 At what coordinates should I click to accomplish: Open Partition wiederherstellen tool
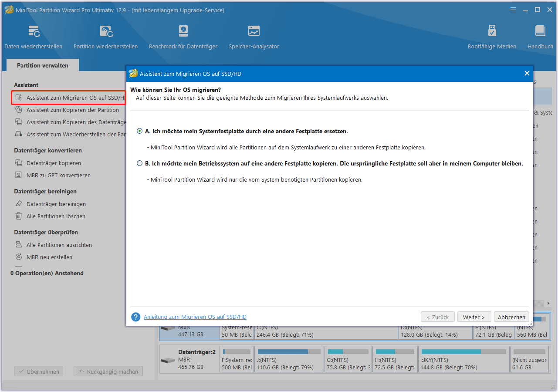(x=105, y=37)
